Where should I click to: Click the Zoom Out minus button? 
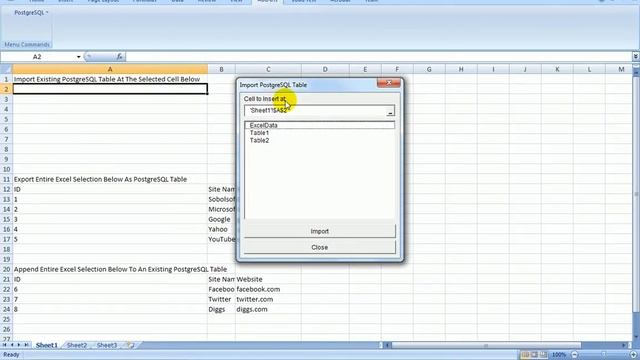click(574, 355)
